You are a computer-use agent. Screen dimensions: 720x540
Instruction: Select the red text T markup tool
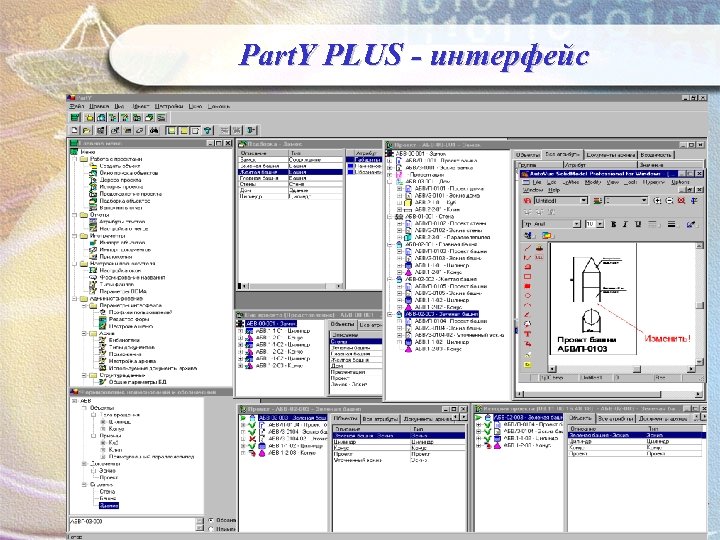point(528,334)
